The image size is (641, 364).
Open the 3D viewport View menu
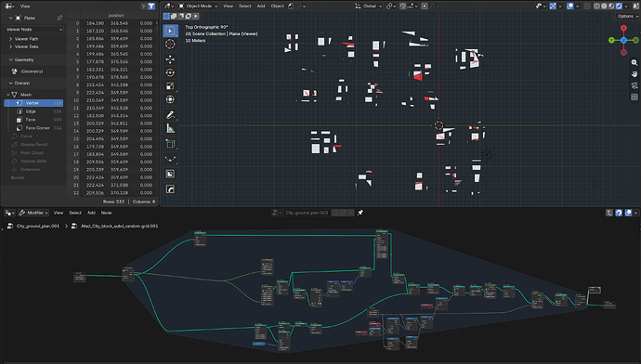point(229,6)
